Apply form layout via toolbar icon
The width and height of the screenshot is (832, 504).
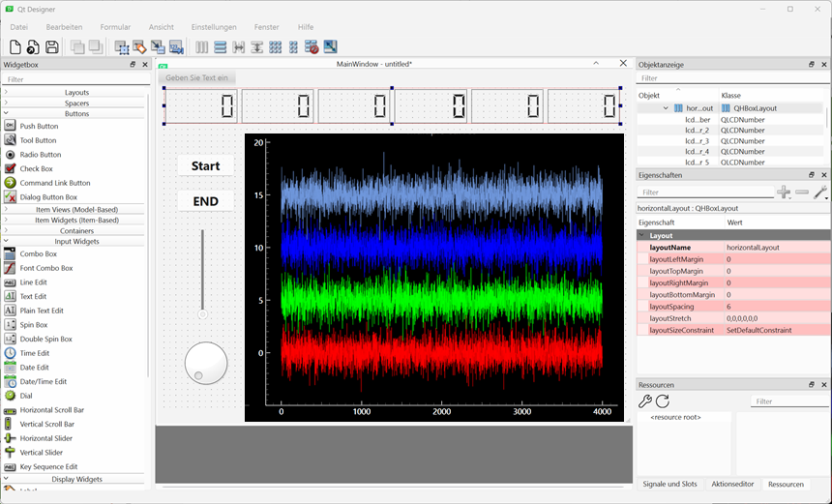(x=293, y=47)
